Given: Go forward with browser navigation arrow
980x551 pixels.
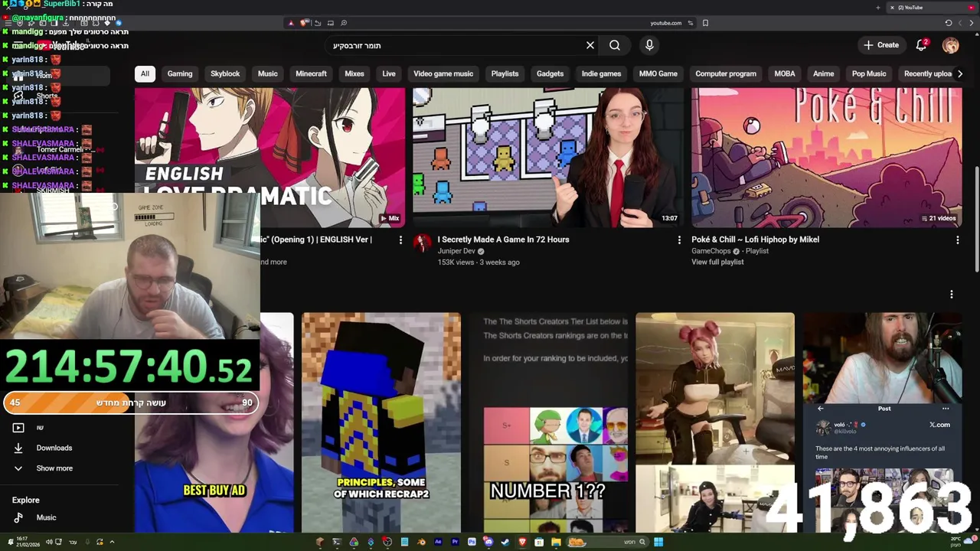Looking at the screenshot, I should 970,23.
